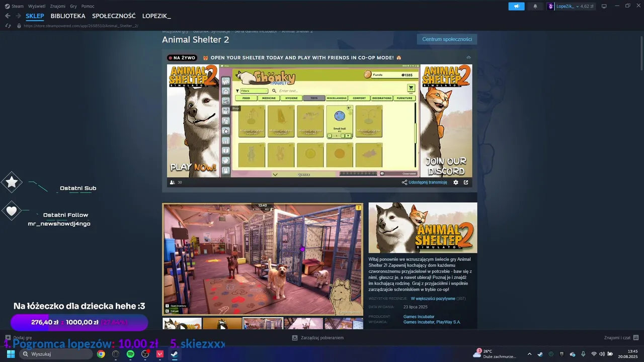
Task: Switch to the SPOŁECZNOŚĆ tab
Action: pos(114,16)
